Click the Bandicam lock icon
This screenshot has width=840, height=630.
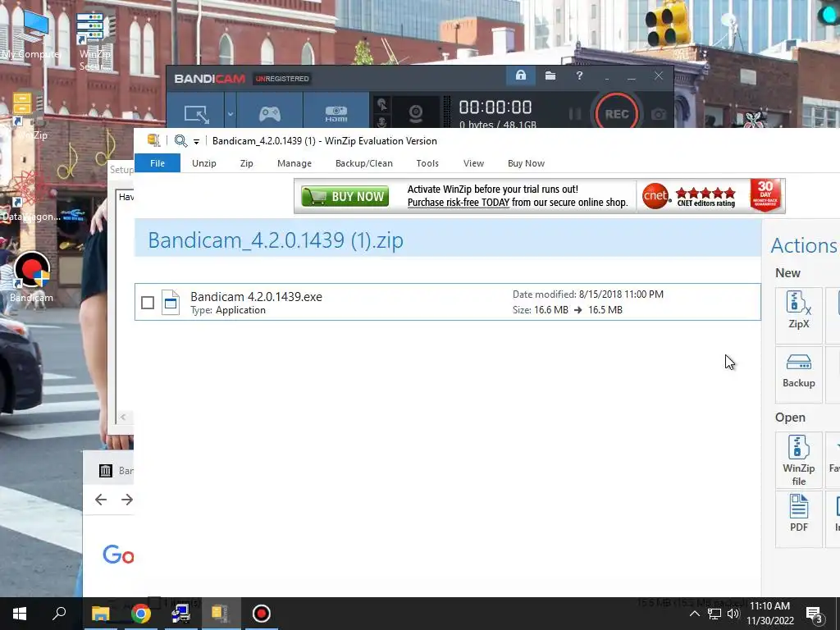(x=521, y=75)
